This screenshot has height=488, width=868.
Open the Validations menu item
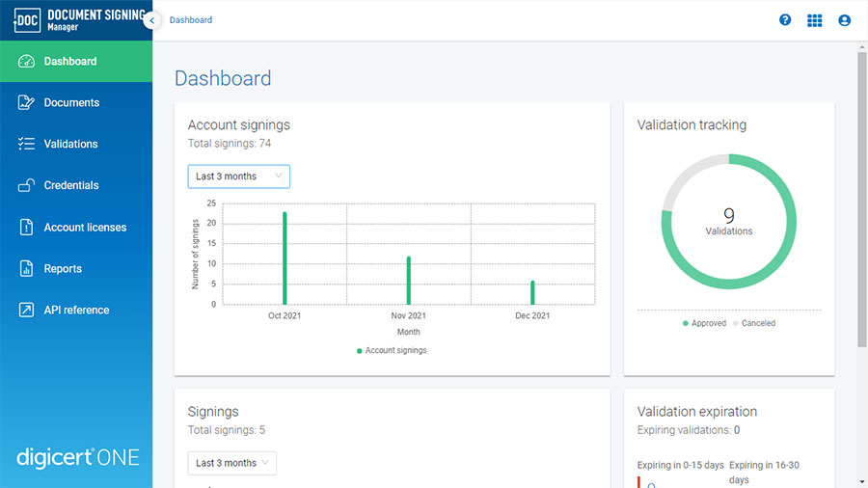point(70,144)
